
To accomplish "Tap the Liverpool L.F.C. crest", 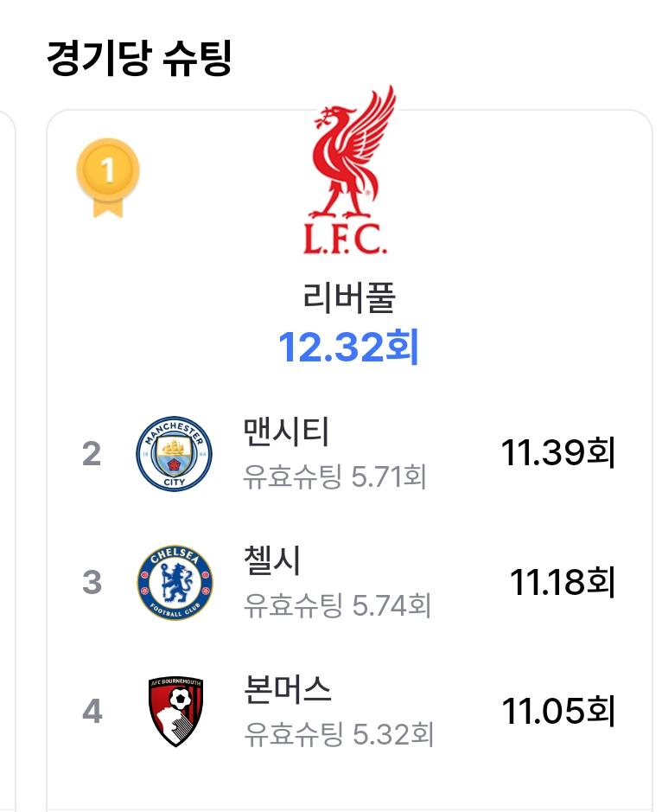I will [x=349, y=169].
